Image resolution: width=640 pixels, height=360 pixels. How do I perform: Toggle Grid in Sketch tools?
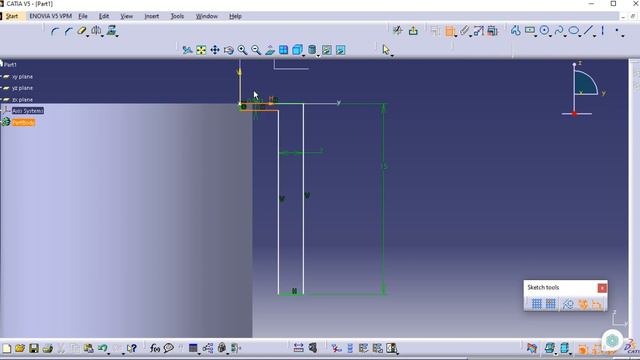click(536, 304)
